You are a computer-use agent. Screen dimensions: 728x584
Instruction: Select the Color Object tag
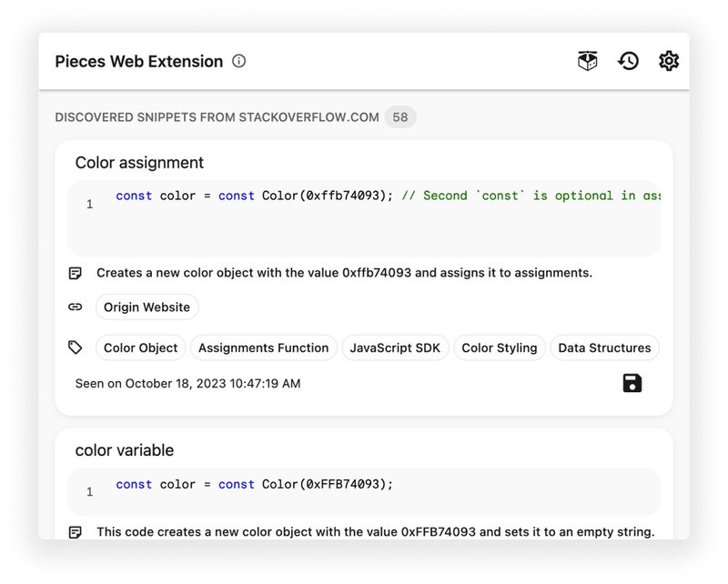(139, 347)
